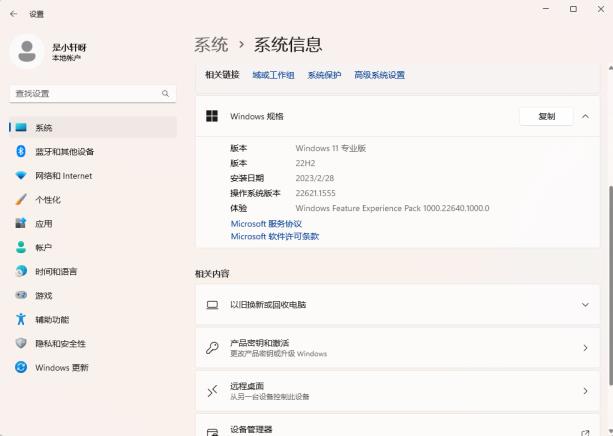Click the 时间和语言 globe icon

(x=21, y=271)
